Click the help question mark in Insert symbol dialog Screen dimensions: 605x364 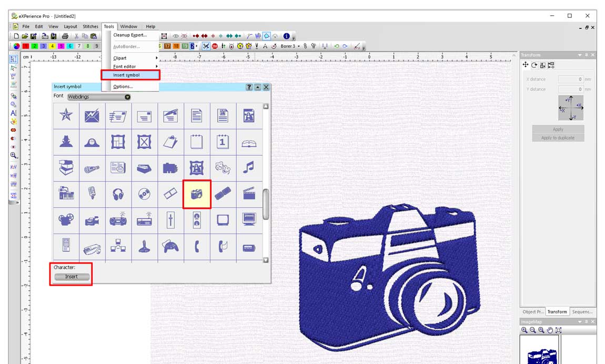click(x=249, y=87)
